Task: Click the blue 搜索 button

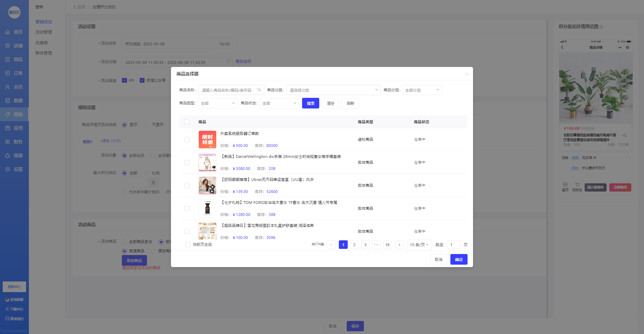Action: [x=311, y=103]
